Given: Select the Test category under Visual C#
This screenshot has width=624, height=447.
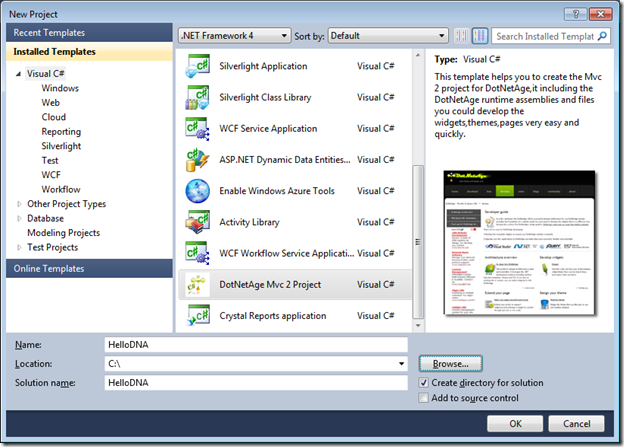Looking at the screenshot, I should (50, 160).
